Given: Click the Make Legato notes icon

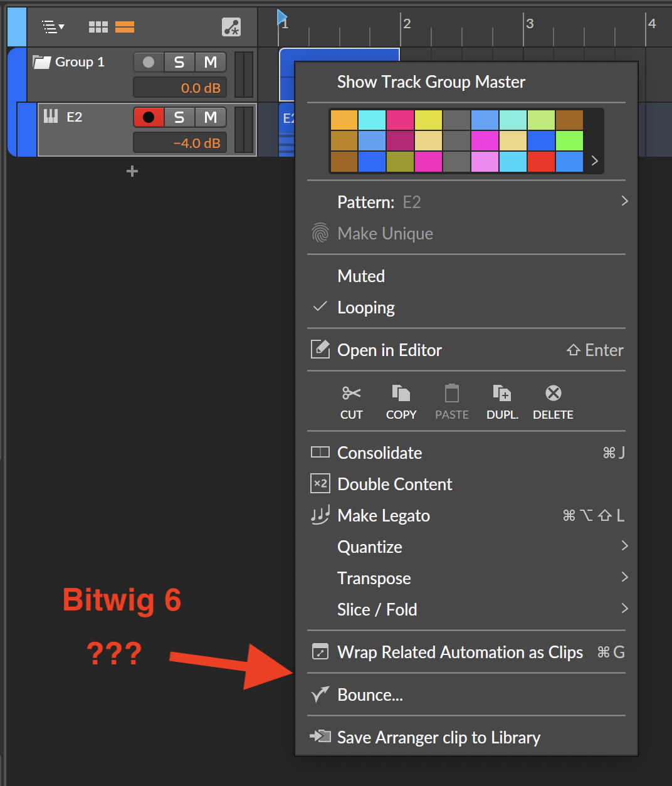Looking at the screenshot, I should [x=320, y=515].
